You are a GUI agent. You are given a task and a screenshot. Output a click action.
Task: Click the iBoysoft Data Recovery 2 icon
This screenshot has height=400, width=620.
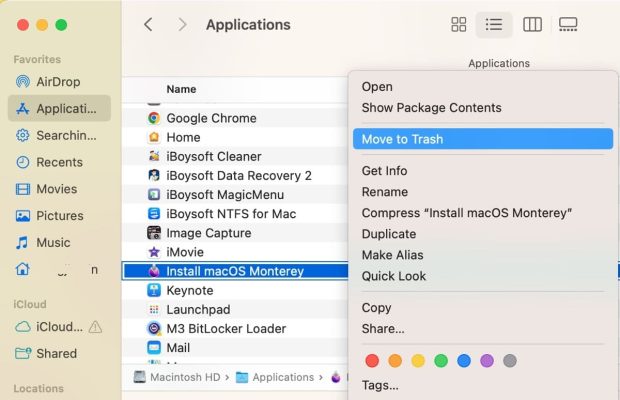[x=154, y=175]
